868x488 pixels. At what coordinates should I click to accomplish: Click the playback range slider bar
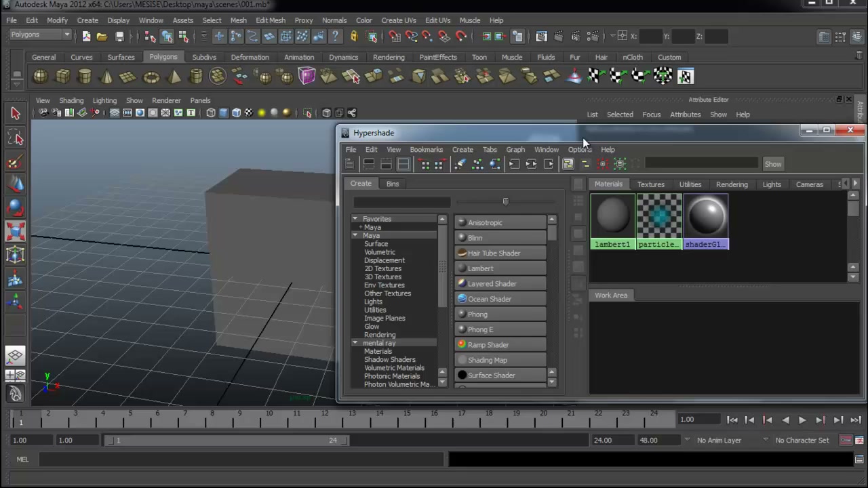point(225,441)
